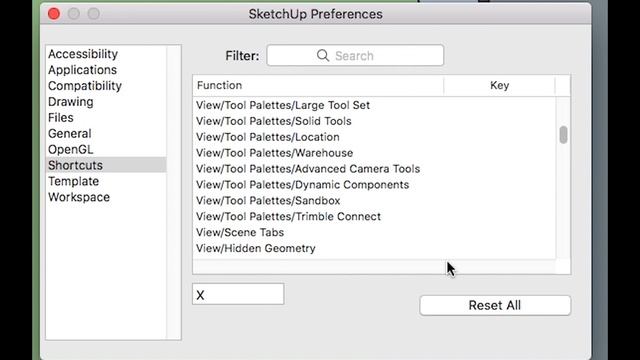Select View/Scene Tabs row
This screenshot has height=360, width=640.
click(374, 232)
